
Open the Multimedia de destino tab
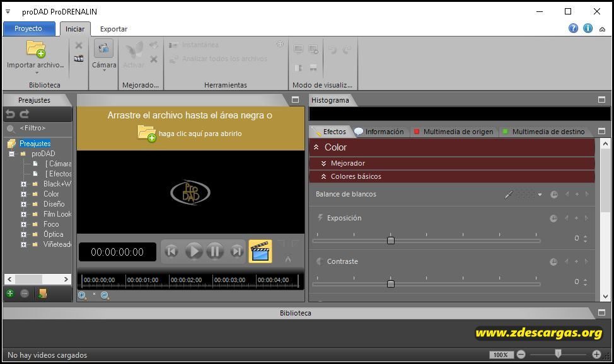coord(544,132)
